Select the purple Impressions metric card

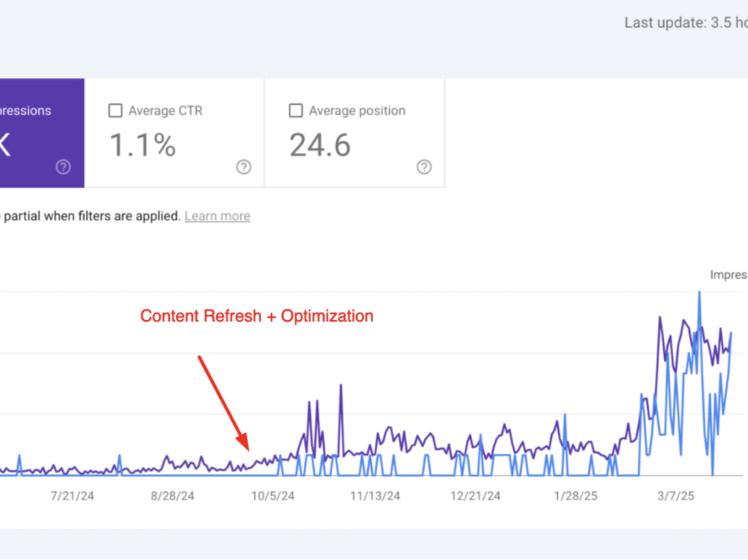point(42,133)
